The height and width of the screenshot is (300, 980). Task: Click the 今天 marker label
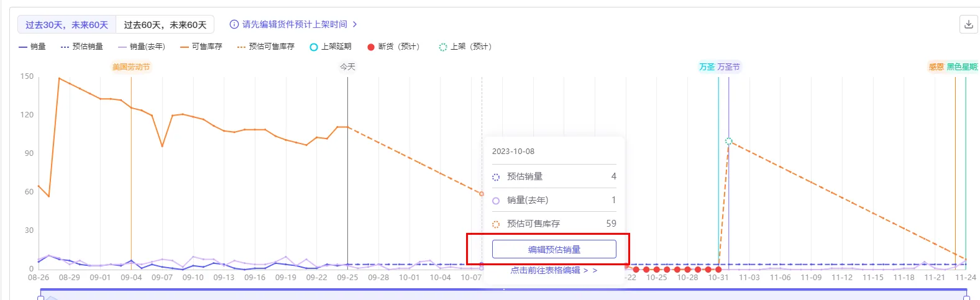347,66
